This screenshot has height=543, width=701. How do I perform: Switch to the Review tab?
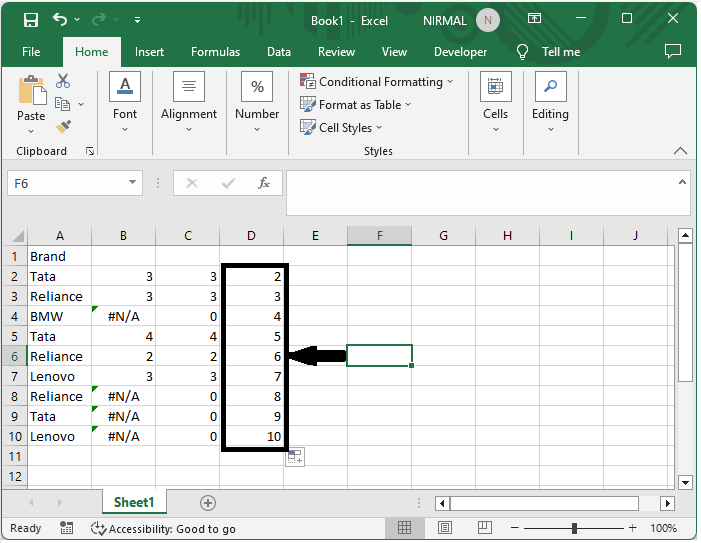point(336,52)
